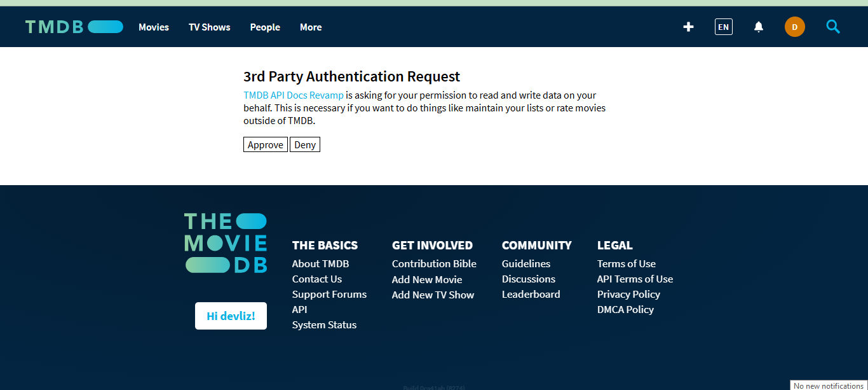Screen dimensions: 868x390
Task: Click THE BASICS footer heading
Action: 325,245
